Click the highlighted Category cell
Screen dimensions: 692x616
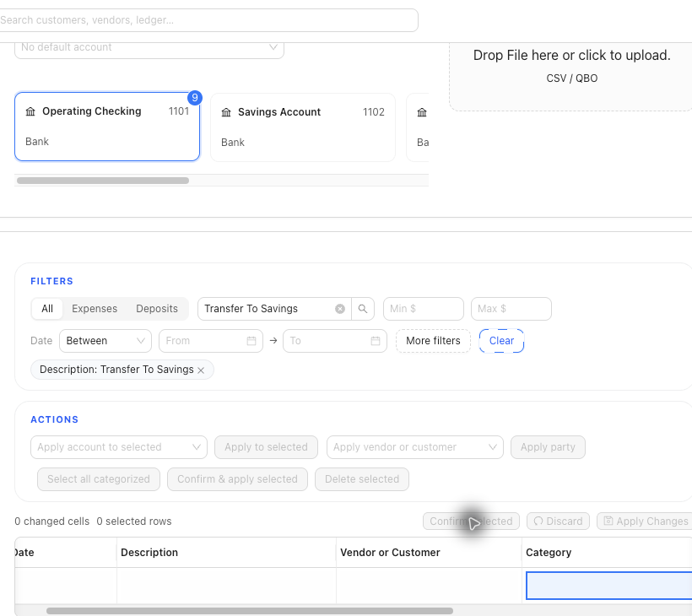pyautogui.click(x=608, y=586)
